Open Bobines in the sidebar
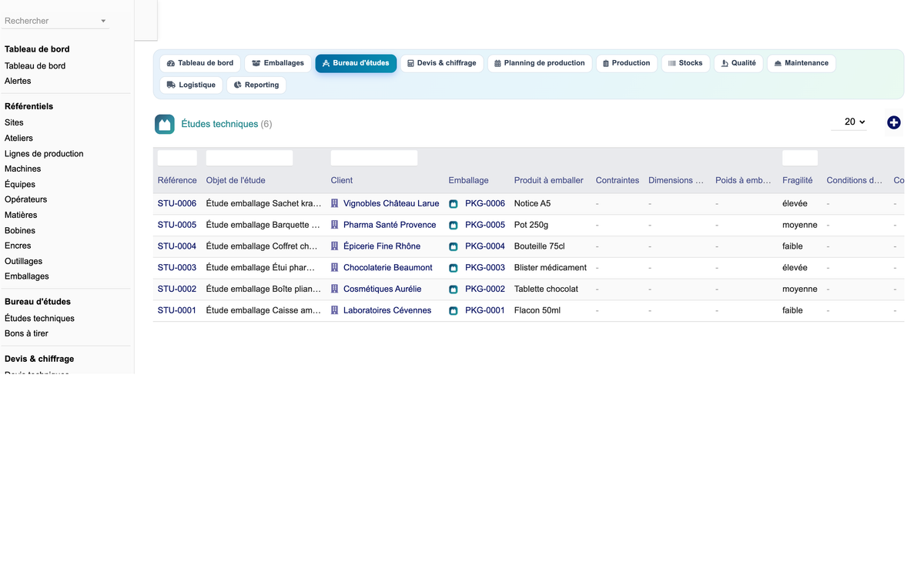Image resolution: width=924 pixels, height=572 pixels. 20,230
